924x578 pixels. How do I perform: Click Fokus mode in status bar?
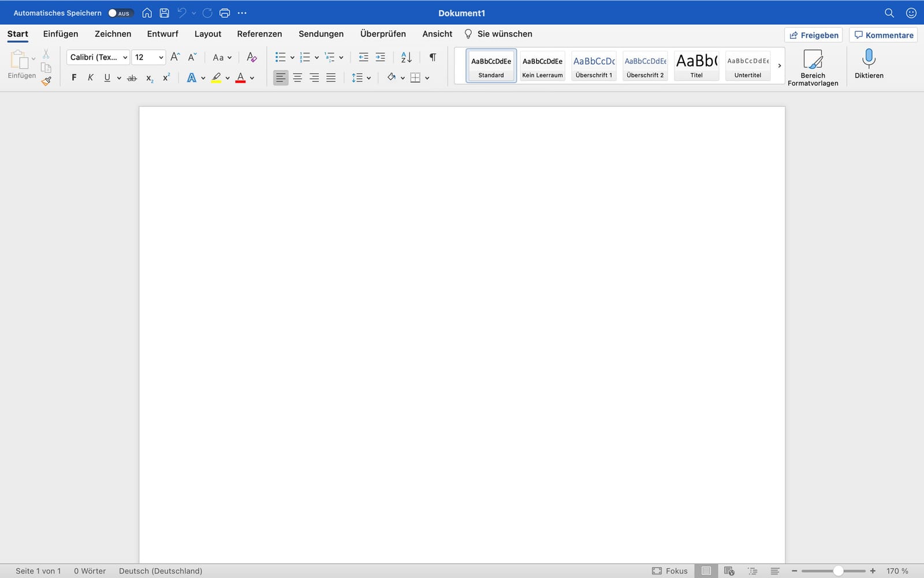(670, 571)
